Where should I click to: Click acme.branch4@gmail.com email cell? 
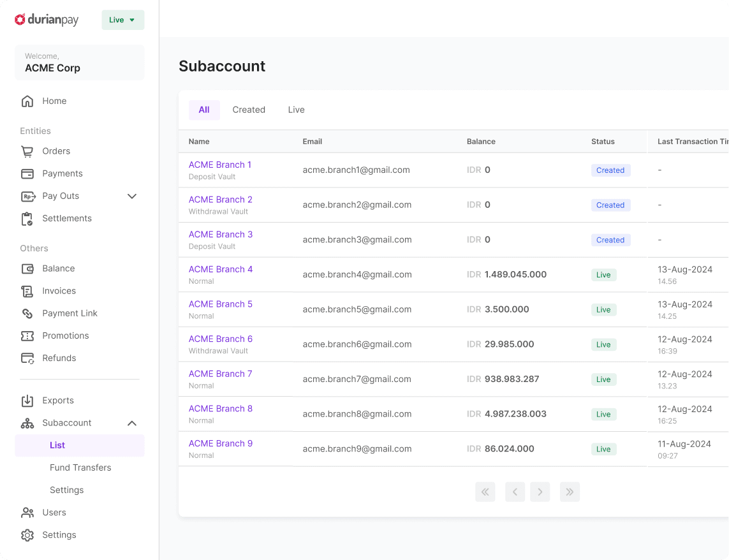tap(357, 274)
